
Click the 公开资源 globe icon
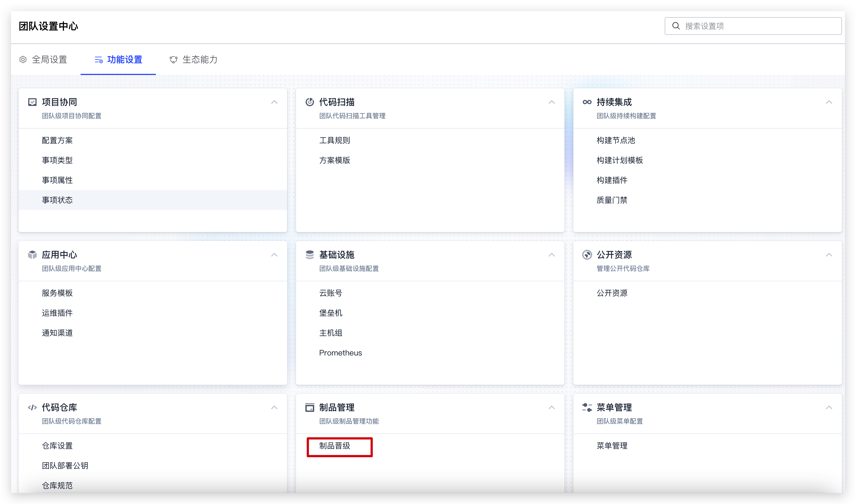(x=587, y=255)
